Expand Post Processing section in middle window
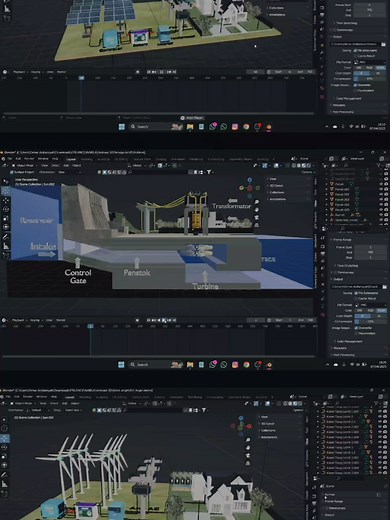Screen dimensions: 390x520 [343, 355]
